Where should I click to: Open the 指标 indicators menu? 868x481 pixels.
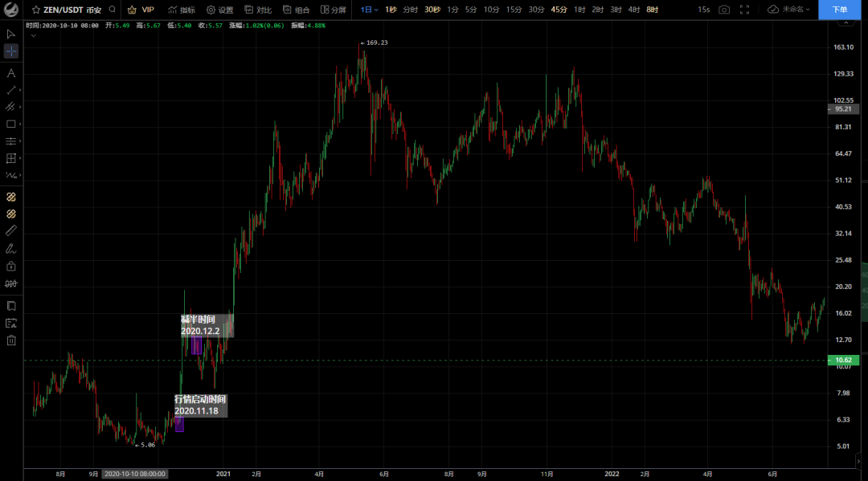[x=181, y=10]
